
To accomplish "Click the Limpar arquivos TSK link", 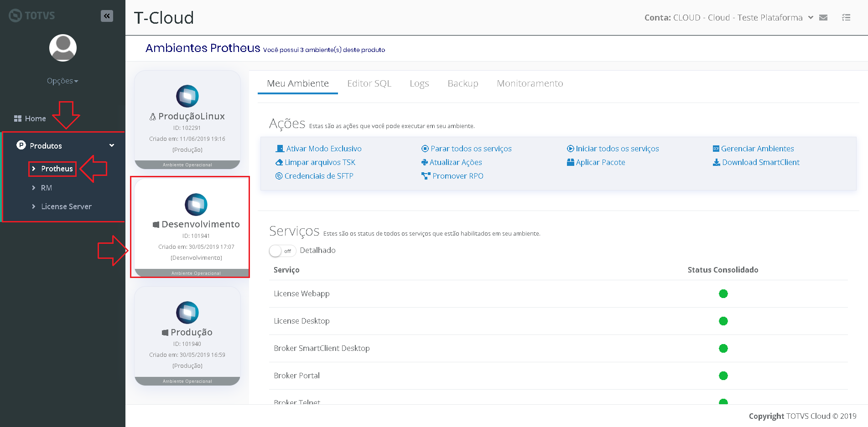I will click(x=320, y=162).
